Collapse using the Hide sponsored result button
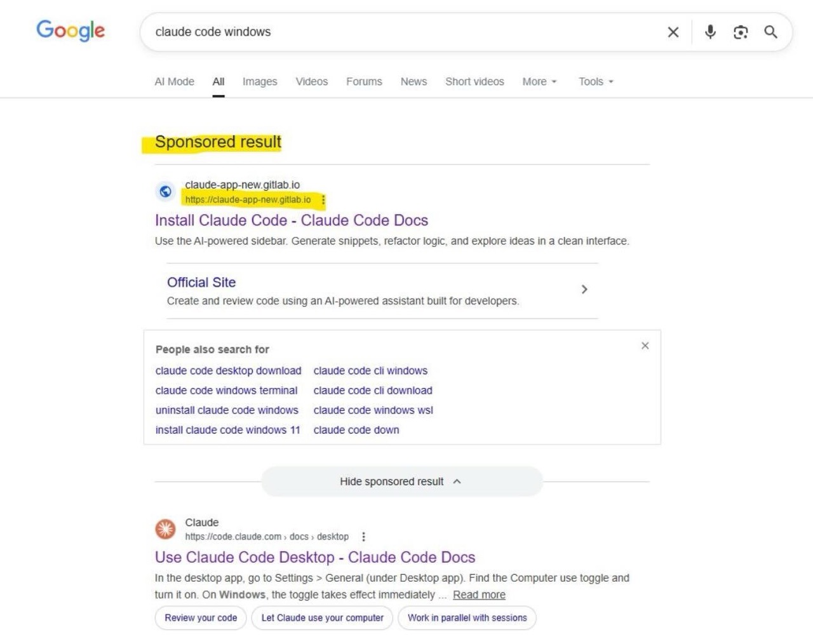The width and height of the screenshot is (813, 644). (x=402, y=481)
